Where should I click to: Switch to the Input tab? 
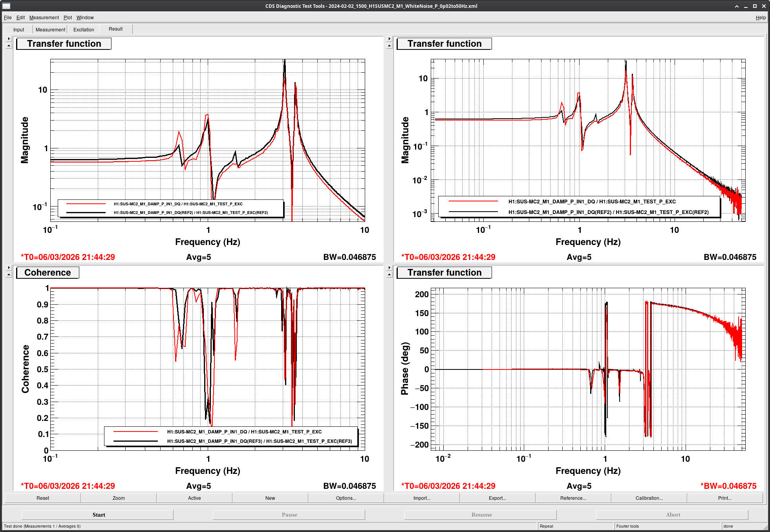[x=18, y=29]
